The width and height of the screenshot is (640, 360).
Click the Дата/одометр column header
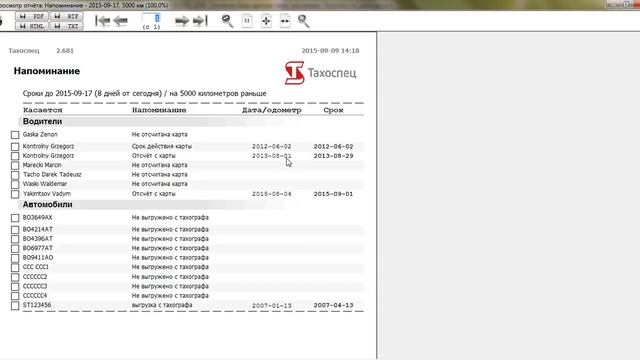tap(271, 110)
